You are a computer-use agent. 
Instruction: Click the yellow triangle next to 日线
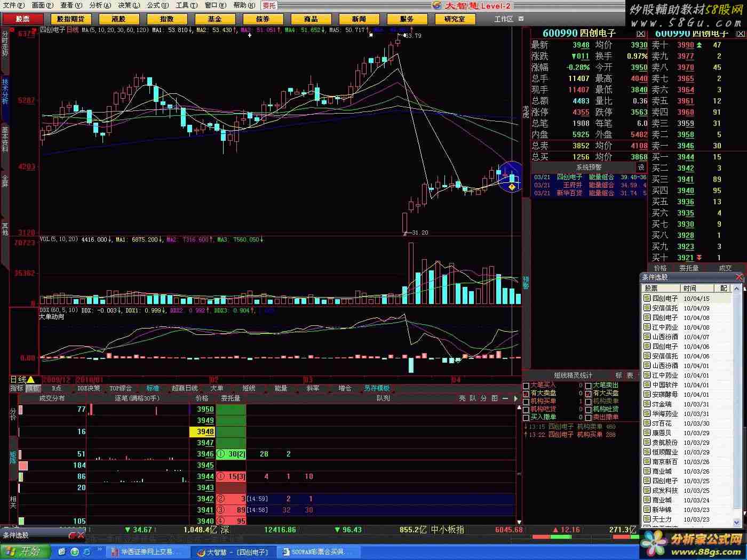[x=30, y=380]
